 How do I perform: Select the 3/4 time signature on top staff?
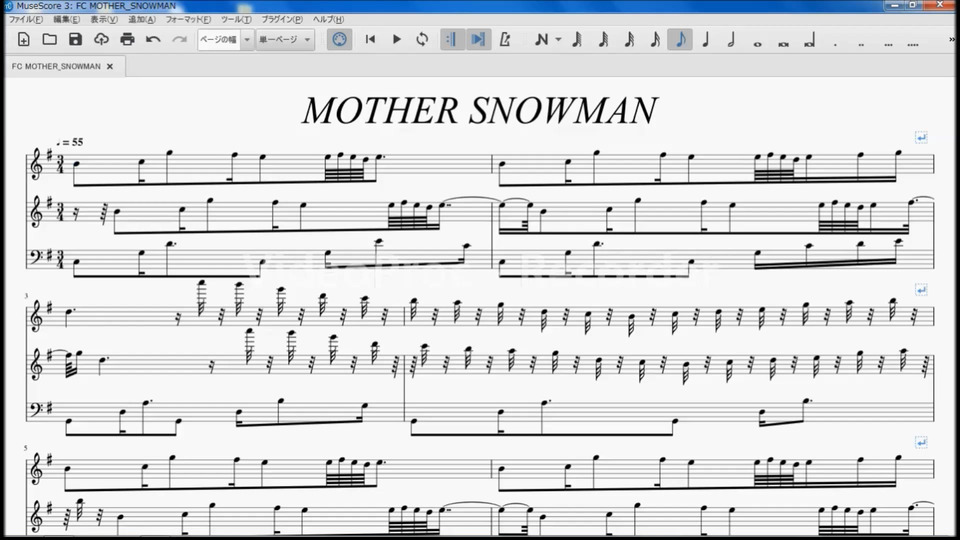(60, 164)
